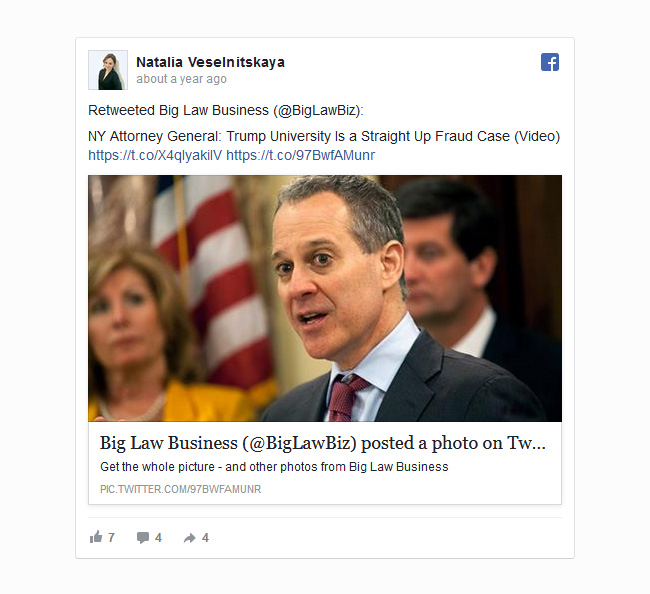
Task: Click the share arrow icon
Action: pos(189,538)
